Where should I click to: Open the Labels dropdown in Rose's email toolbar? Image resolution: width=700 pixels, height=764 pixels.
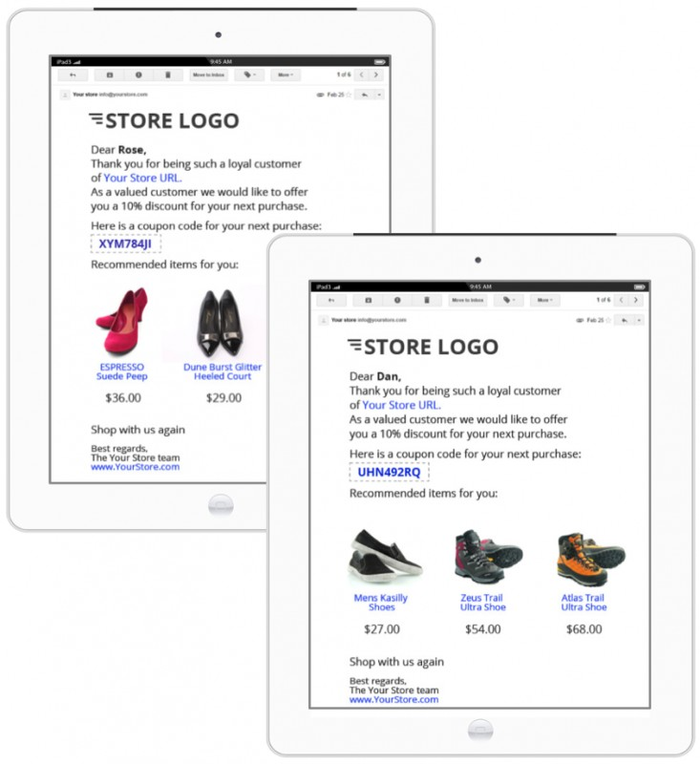250,74
